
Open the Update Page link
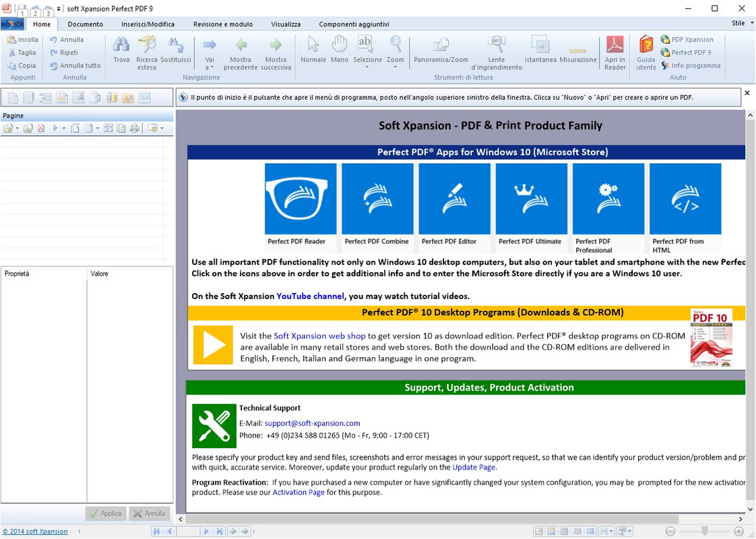point(474,467)
